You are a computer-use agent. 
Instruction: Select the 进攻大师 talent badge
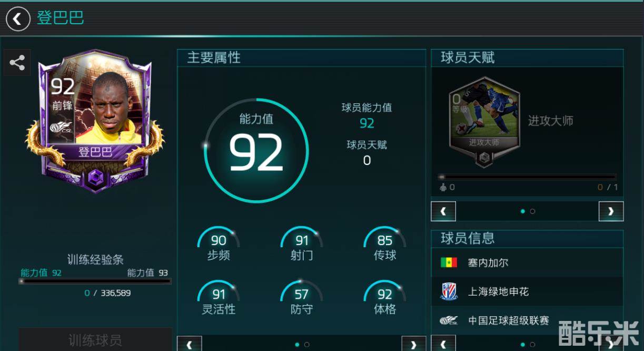click(484, 121)
